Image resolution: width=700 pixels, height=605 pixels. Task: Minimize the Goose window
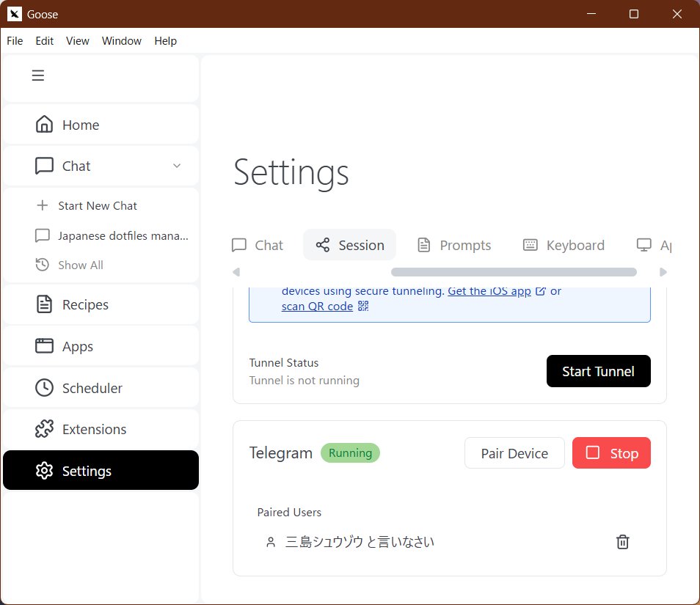click(591, 14)
